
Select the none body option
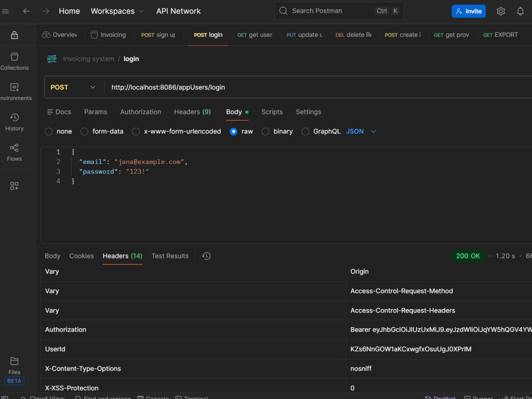click(x=59, y=131)
